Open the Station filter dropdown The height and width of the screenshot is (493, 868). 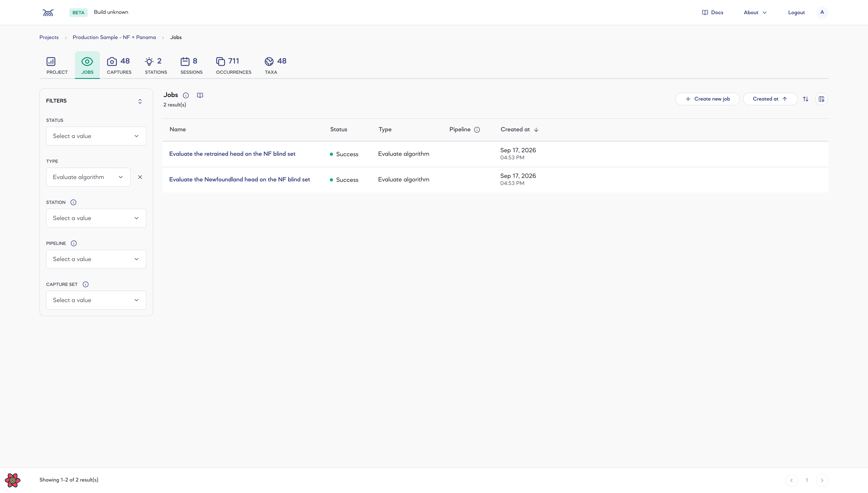96,218
